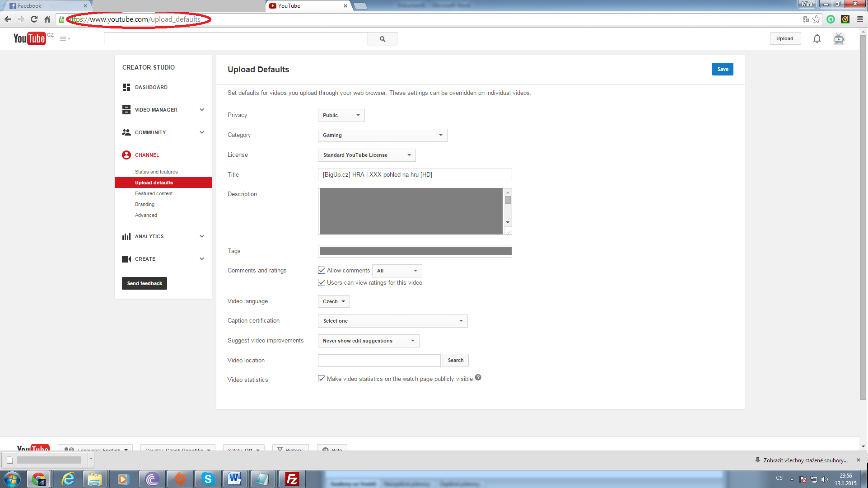Click the blue Save button
Image resolution: width=868 pixels, height=488 pixels.
[723, 69]
